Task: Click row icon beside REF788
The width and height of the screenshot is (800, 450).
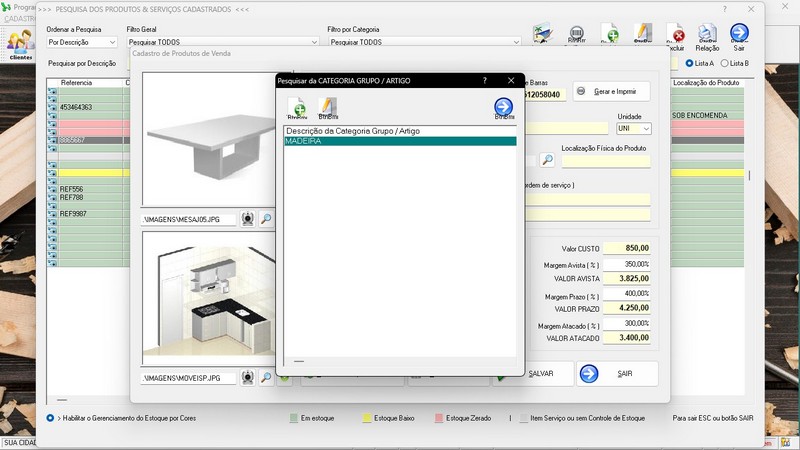Action: point(52,197)
